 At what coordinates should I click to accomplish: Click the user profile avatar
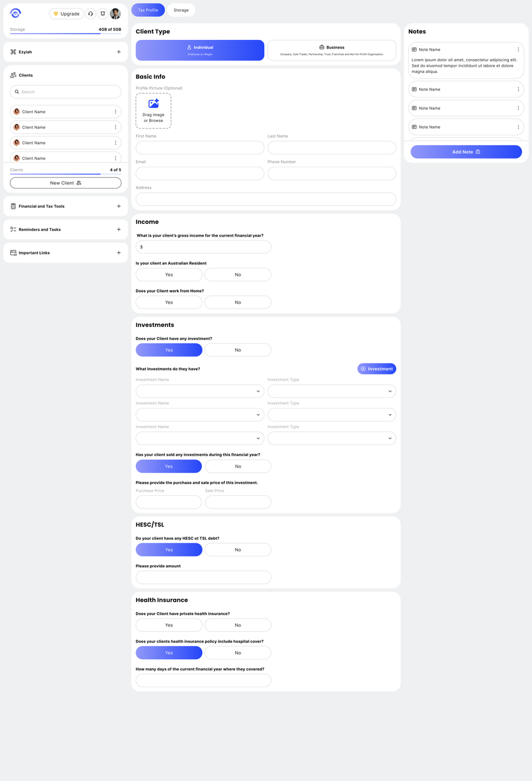(116, 14)
